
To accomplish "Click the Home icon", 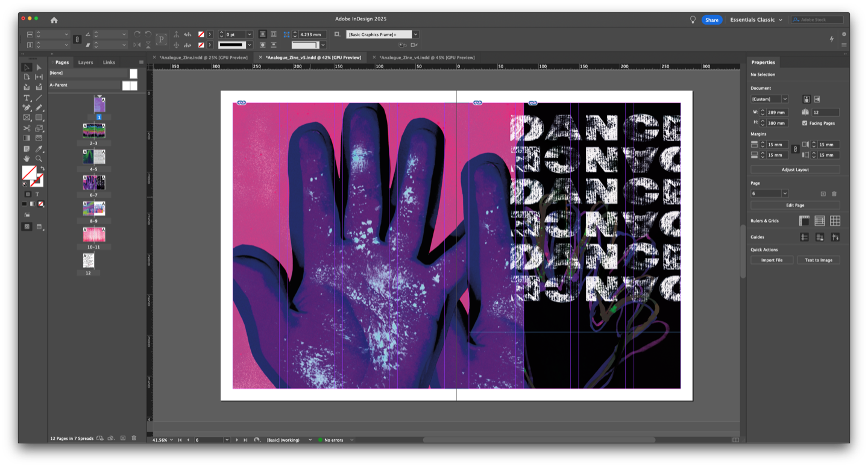I will point(54,20).
